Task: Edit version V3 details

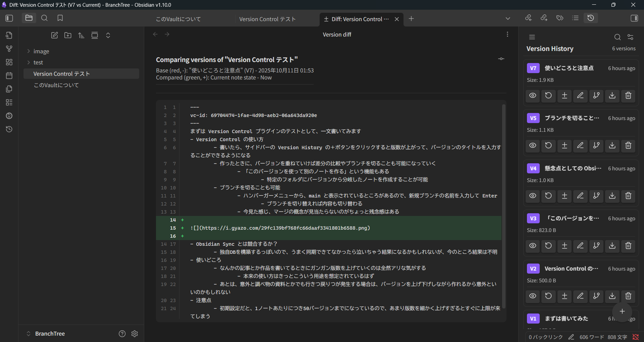Action: point(580,246)
